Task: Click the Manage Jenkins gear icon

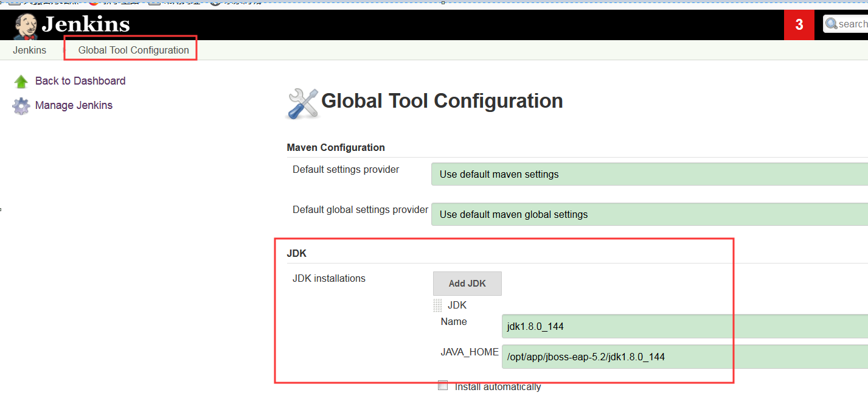Action: (21, 106)
